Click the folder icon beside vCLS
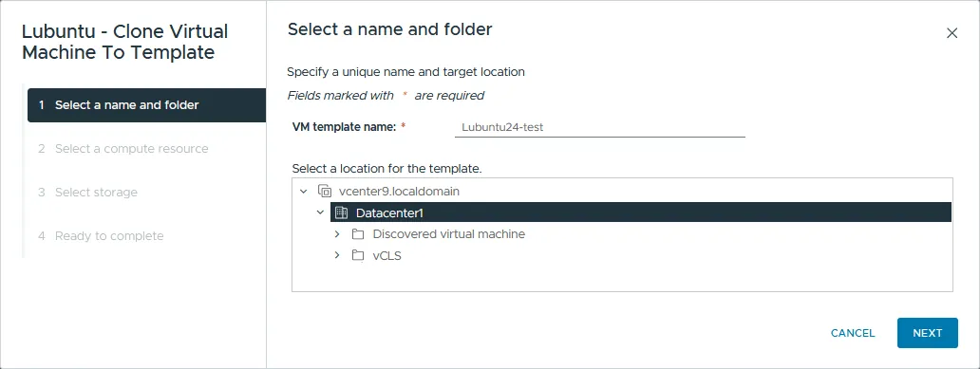980x369 pixels. click(357, 255)
